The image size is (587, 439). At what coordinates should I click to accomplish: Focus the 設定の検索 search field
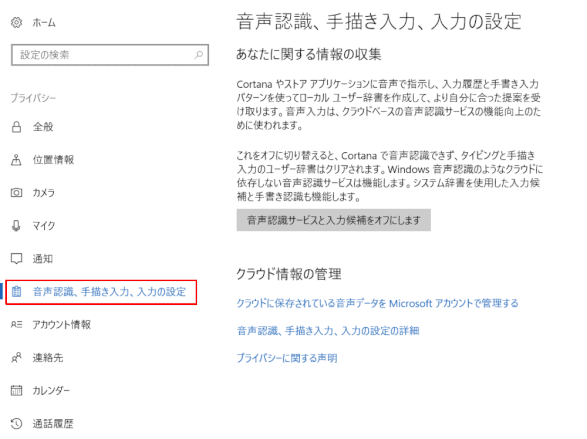(110, 55)
